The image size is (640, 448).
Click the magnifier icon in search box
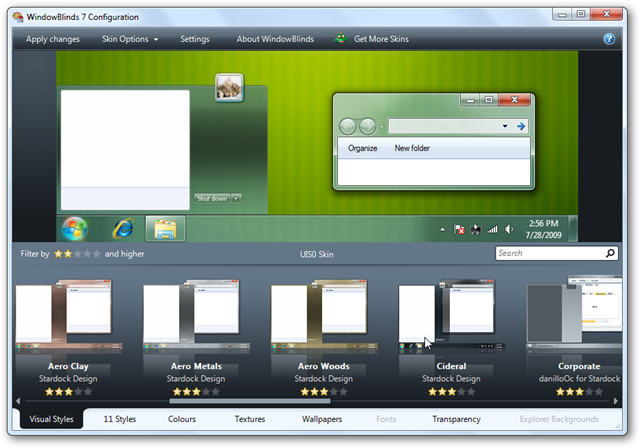(609, 253)
